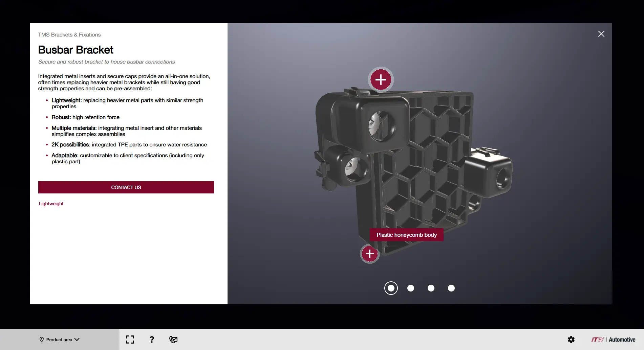Viewport: 644px width, 350px height.
Task: Select the third pagination dot
Action: [431, 288]
